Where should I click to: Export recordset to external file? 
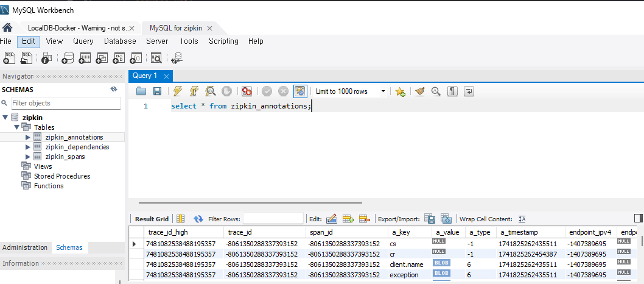coord(430,219)
